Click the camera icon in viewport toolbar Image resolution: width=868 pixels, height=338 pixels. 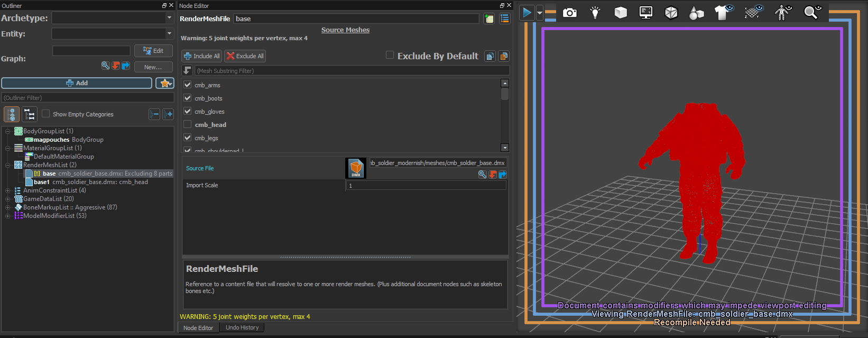(569, 12)
